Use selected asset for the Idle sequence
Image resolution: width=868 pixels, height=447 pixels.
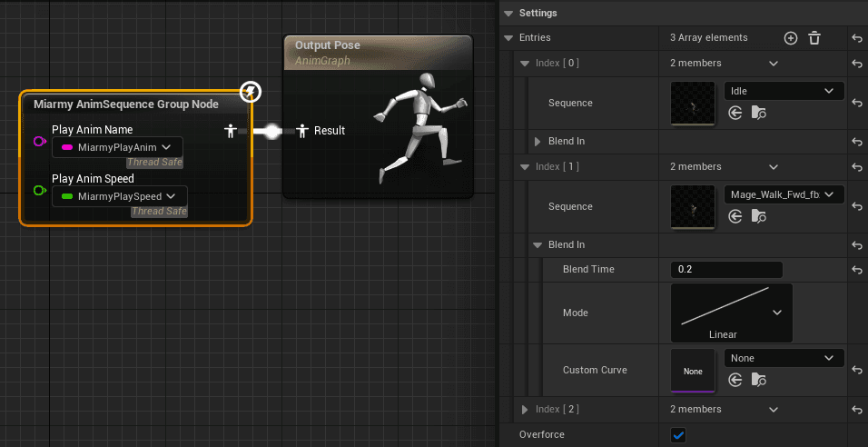pos(735,114)
